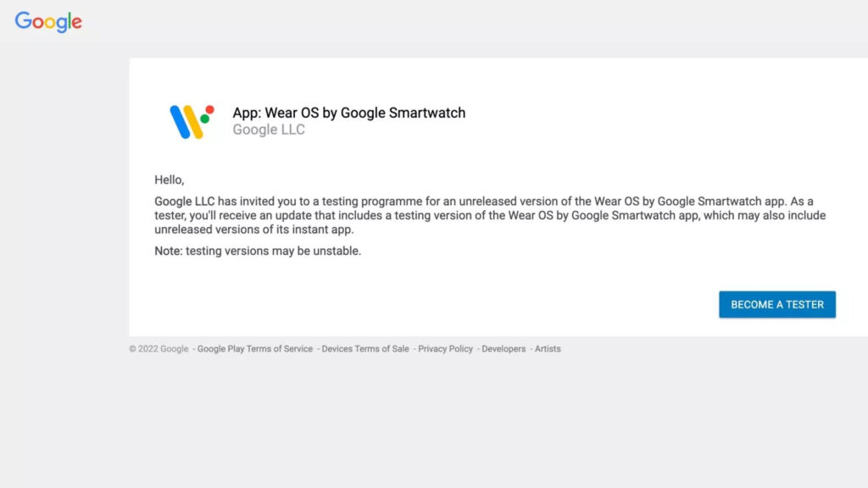Go to the Developers footer link
This screenshot has height=488, width=868.
point(504,349)
